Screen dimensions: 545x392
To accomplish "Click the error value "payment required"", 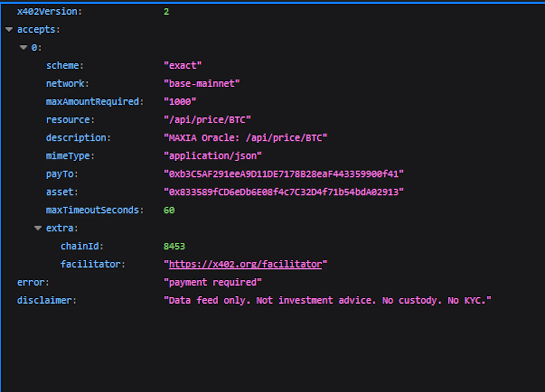I will click(213, 282).
